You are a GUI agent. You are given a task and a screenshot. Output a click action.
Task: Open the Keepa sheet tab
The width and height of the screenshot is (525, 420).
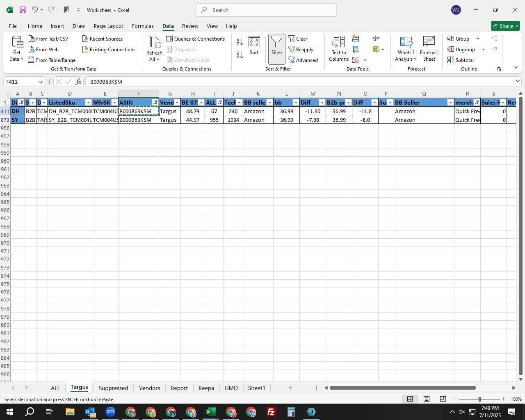(x=206, y=388)
